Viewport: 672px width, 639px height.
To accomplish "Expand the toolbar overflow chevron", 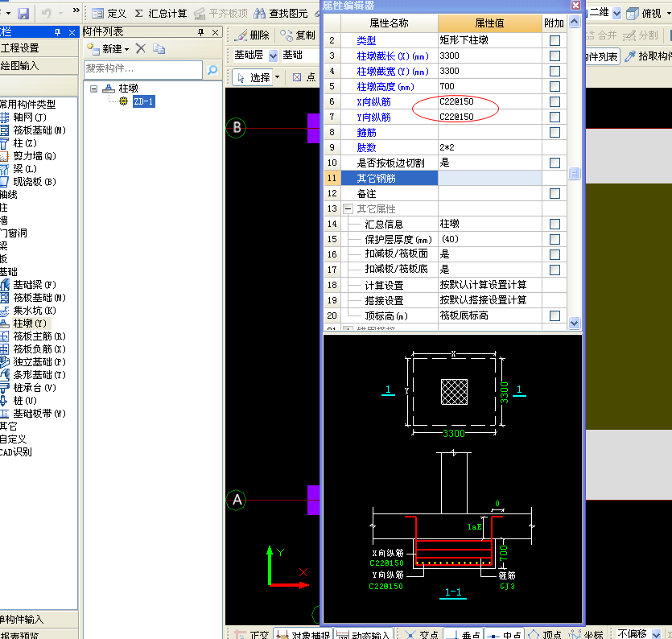I will pos(76,10).
